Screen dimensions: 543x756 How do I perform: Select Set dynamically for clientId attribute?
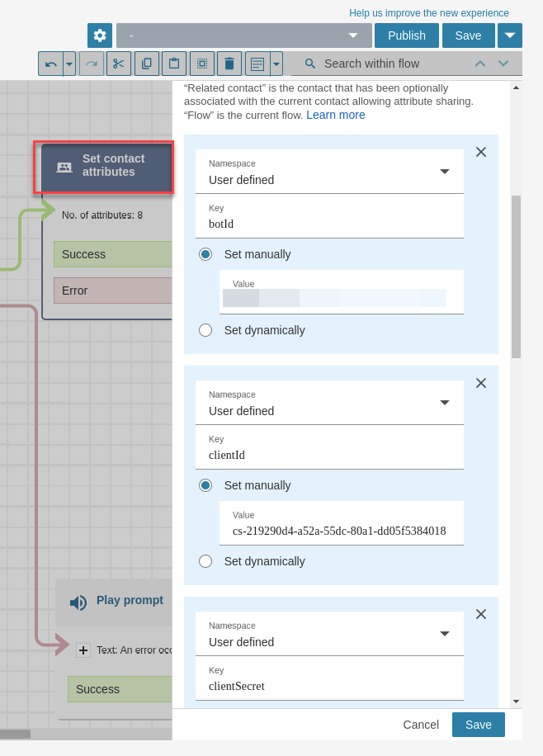point(205,561)
